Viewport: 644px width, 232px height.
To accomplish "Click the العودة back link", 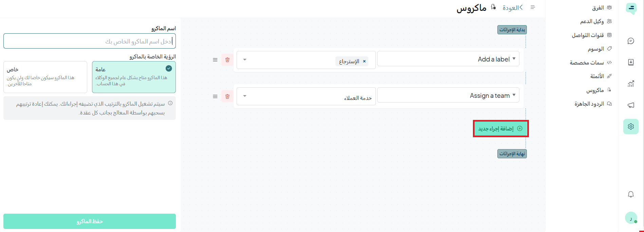I will tap(513, 8).
